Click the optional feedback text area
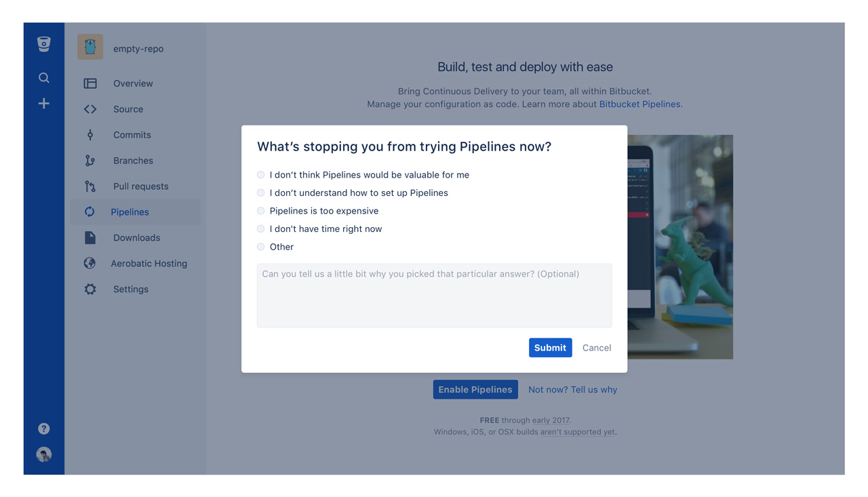The width and height of the screenshot is (868, 497). [x=434, y=296]
